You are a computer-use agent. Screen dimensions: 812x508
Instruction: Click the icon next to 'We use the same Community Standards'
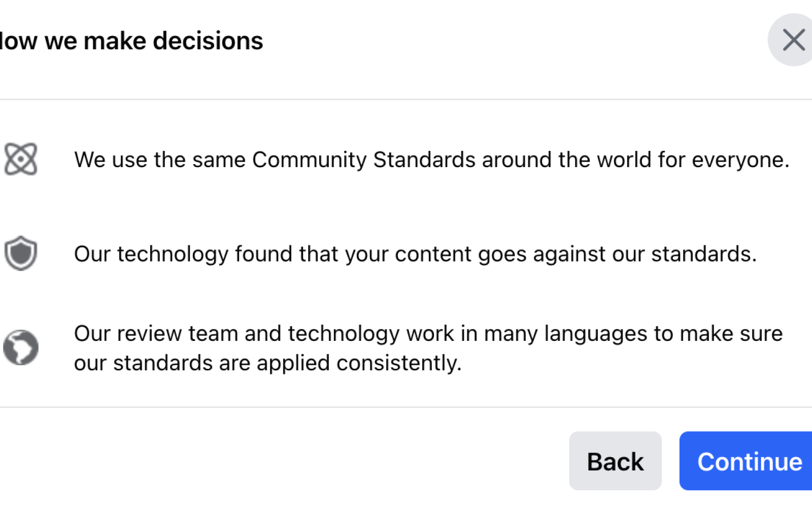pyautogui.click(x=21, y=160)
